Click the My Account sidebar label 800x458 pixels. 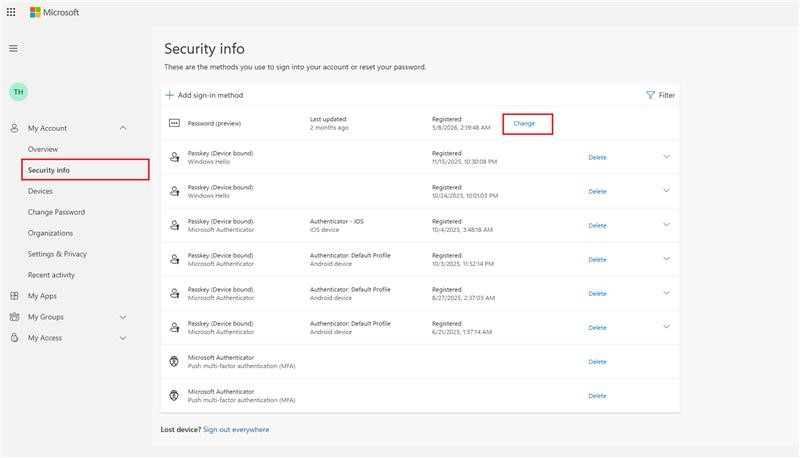(x=47, y=128)
